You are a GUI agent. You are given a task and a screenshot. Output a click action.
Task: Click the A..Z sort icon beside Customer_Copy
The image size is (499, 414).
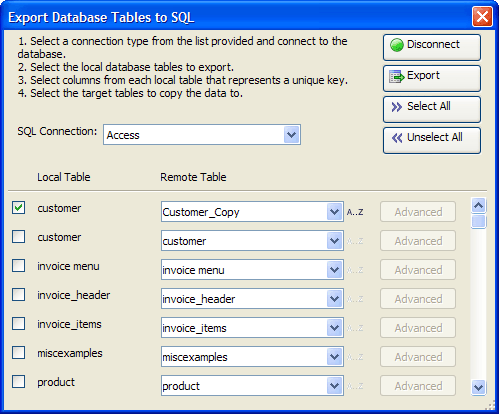click(x=355, y=212)
